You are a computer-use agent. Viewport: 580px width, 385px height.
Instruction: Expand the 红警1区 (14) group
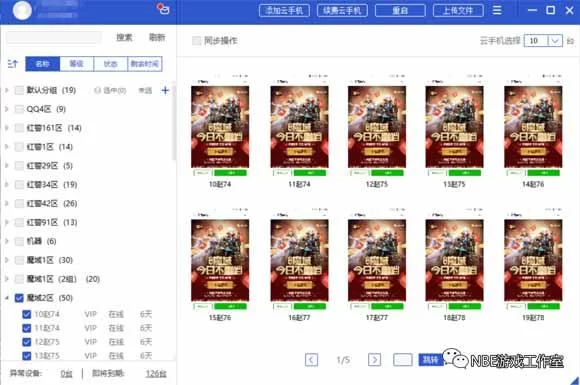coord(6,147)
